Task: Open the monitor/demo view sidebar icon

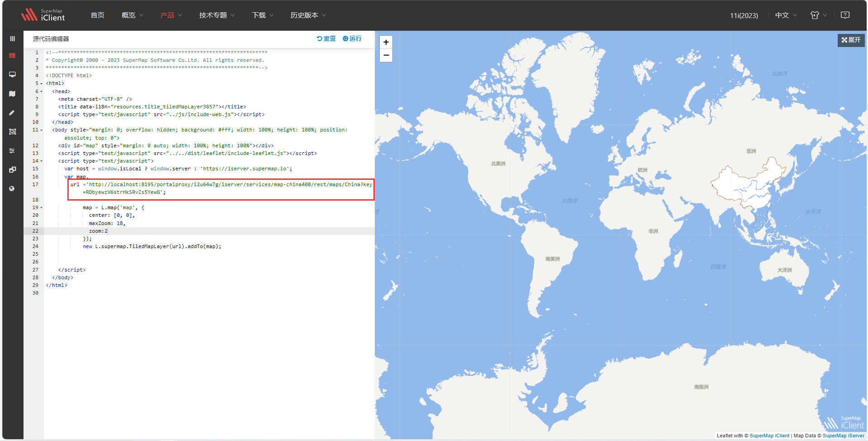Action: point(12,75)
